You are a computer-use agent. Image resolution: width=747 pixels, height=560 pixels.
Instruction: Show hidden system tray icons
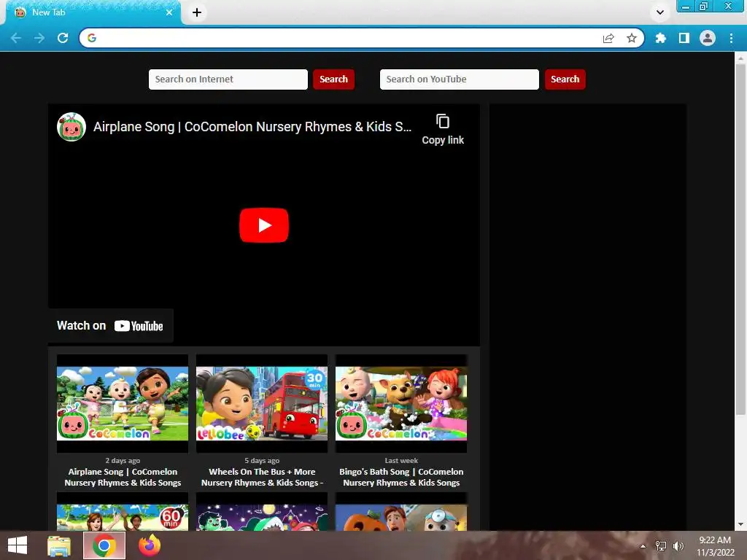pyautogui.click(x=643, y=546)
